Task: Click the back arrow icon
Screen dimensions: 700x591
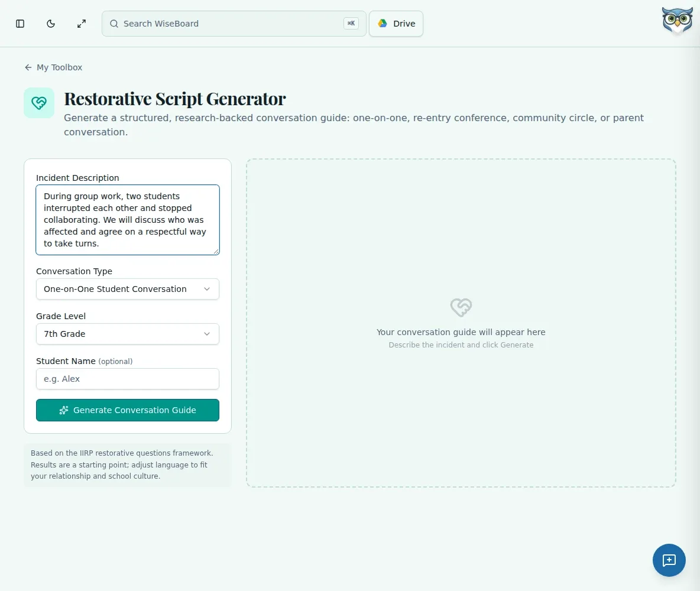Action: (x=28, y=67)
